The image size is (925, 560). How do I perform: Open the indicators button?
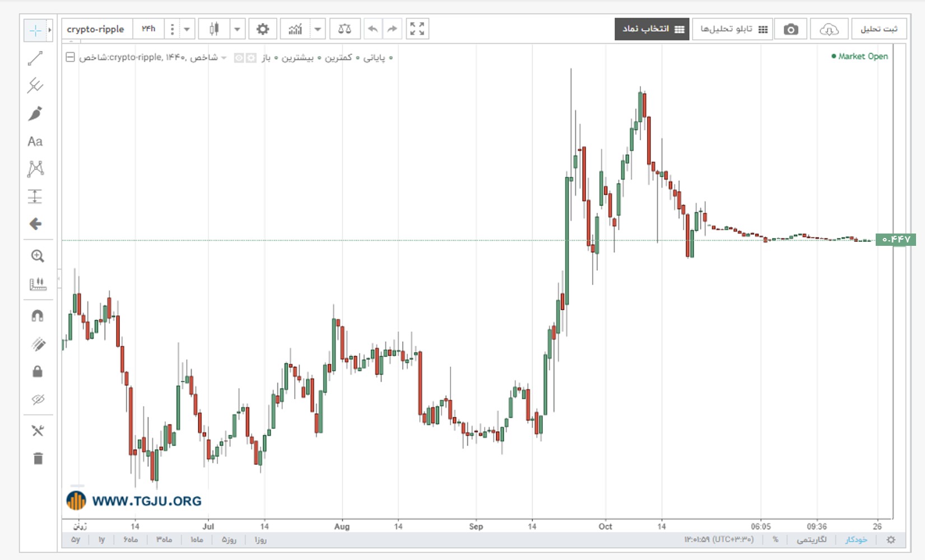tap(295, 29)
